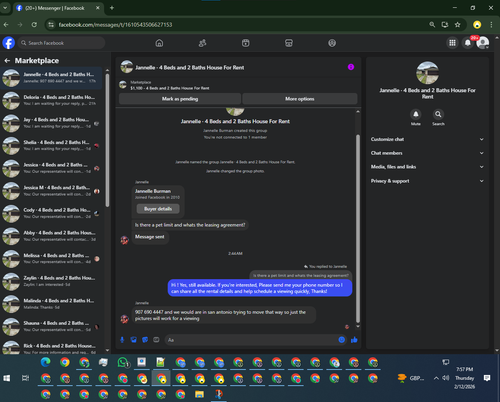Screen dimensions: 500x402
Task: Open the Groups icon in top navigation
Action: (x=332, y=43)
